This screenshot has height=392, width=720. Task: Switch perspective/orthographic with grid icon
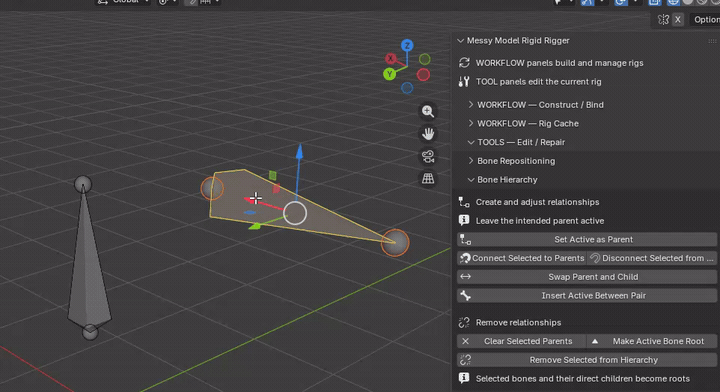[x=428, y=179]
